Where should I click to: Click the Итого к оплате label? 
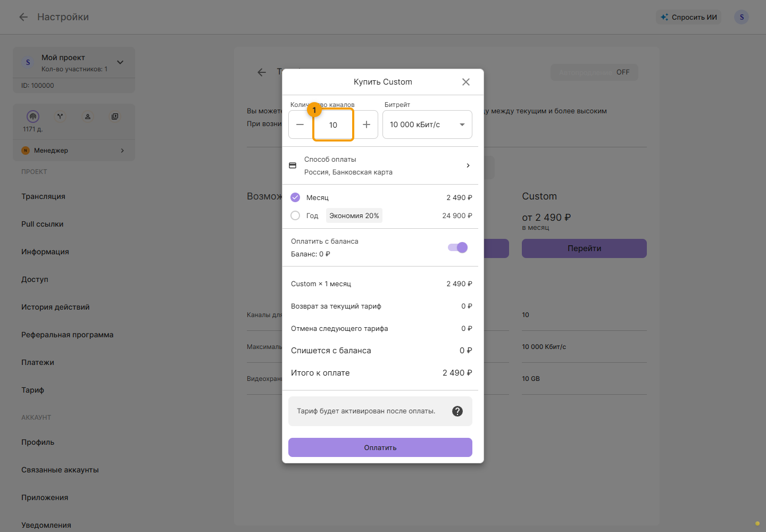tap(320, 373)
